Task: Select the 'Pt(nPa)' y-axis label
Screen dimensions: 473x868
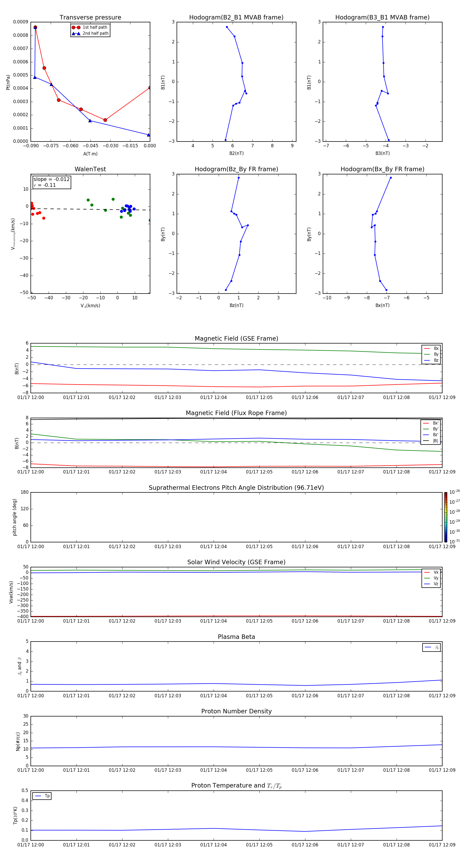Action: click(x=8, y=82)
